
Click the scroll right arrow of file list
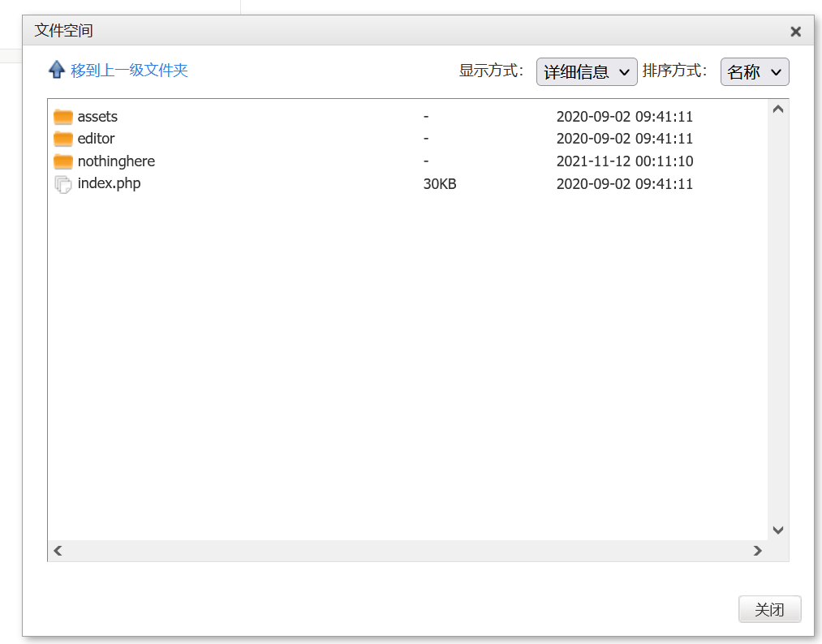tap(758, 551)
